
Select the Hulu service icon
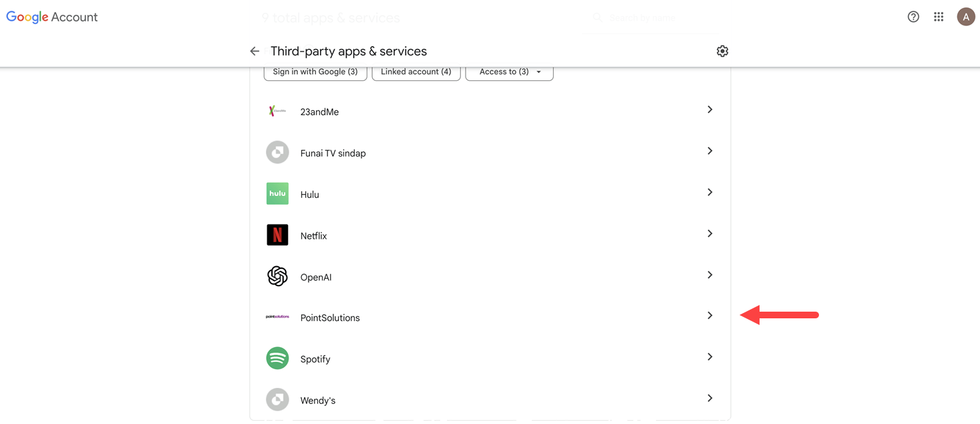pos(277,193)
